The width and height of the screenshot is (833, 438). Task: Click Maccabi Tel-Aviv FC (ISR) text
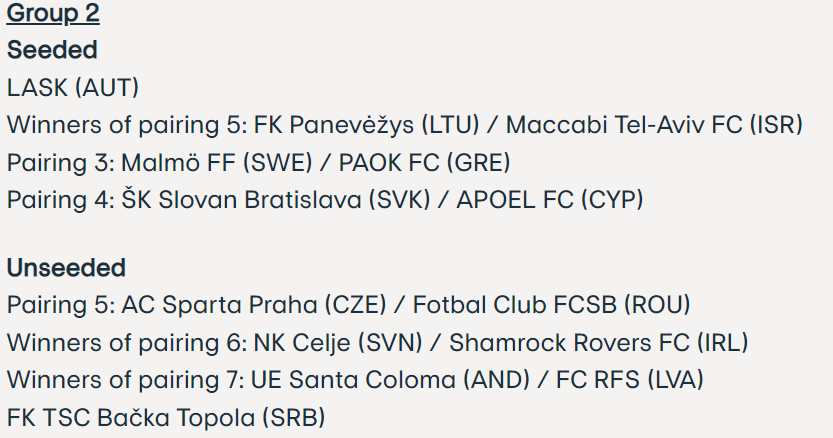pos(654,125)
